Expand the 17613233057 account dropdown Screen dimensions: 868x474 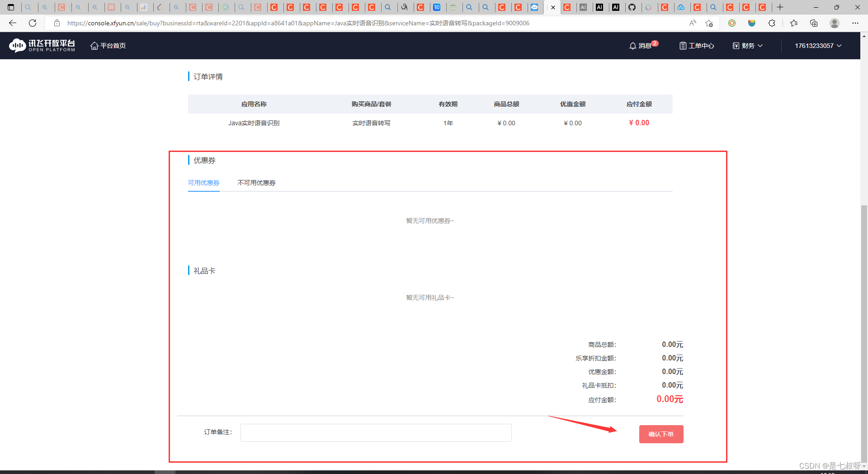(x=818, y=46)
